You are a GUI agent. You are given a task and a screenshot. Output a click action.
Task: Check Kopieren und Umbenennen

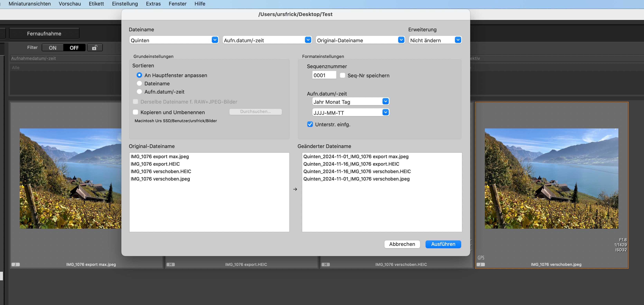[135, 112]
